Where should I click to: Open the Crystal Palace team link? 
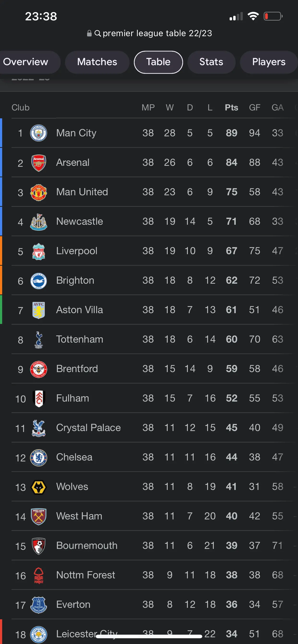(x=88, y=428)
